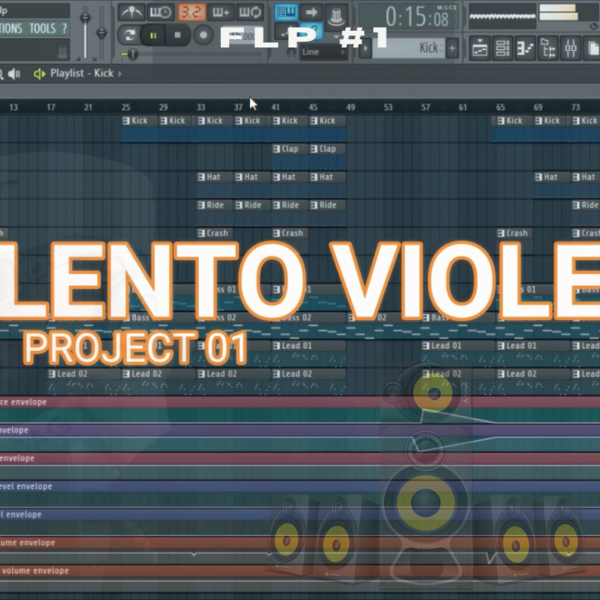Open the Kick pattern selector
This screenshot has width=600, height=600.
click(409, 48)
